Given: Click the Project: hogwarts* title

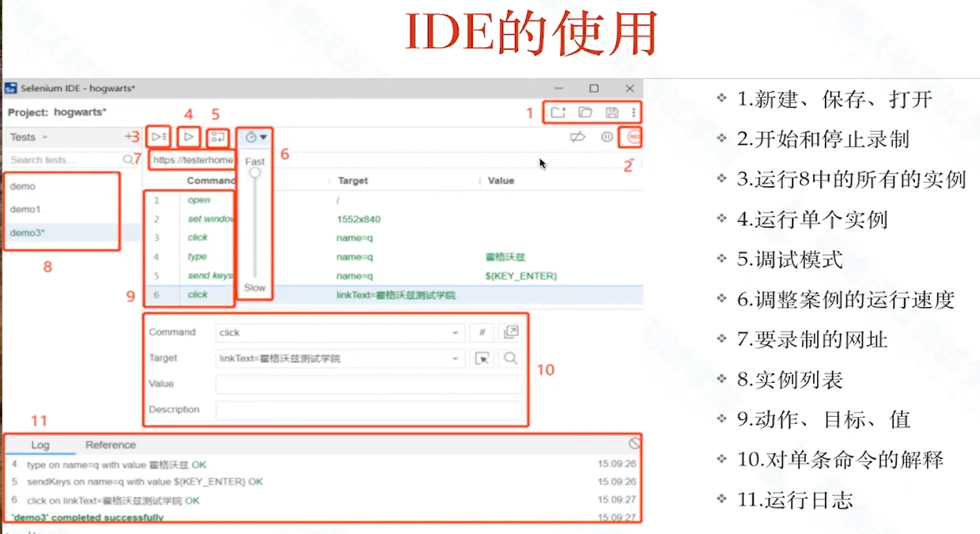Looking at the screenshot, I should [57, 112].
